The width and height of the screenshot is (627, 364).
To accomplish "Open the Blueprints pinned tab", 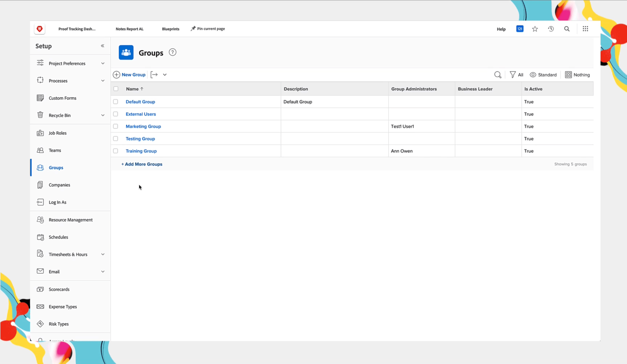I will [171, 29].
